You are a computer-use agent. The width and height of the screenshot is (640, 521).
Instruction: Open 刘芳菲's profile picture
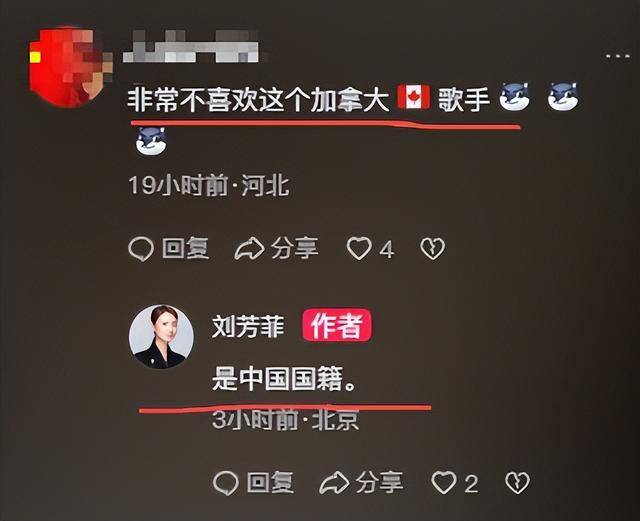click(161, 337)
